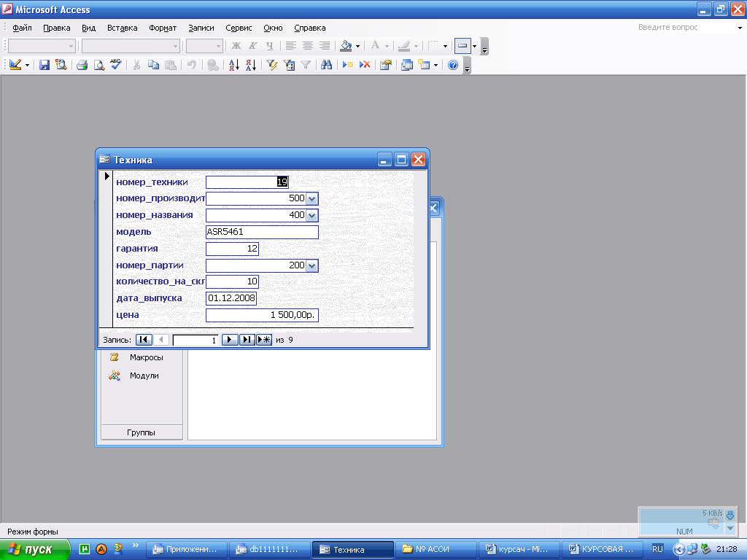This screenshot has width=747, height=560.
Task: Expand the номер_названия dropdown with value 400
Action: tap(311, 215)
